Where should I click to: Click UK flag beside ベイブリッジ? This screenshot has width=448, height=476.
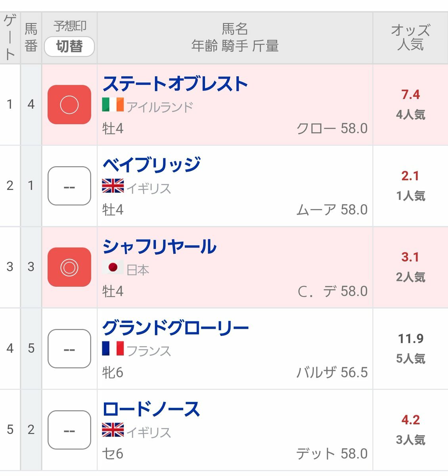pos(113,186)
